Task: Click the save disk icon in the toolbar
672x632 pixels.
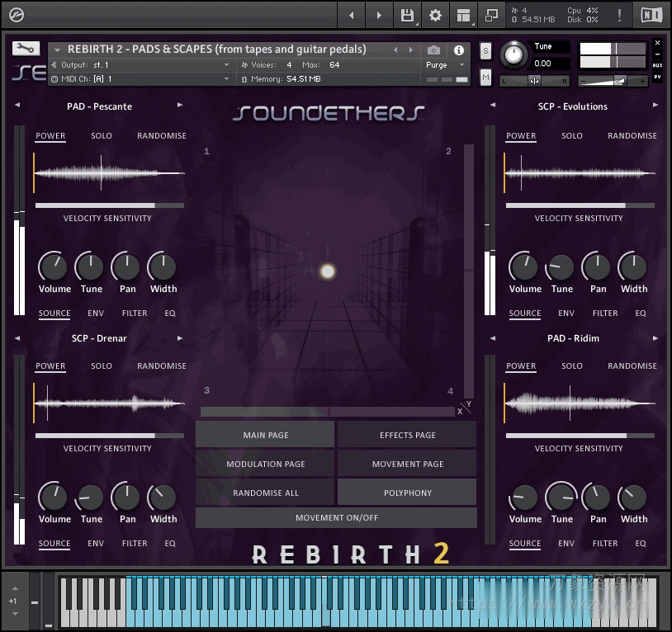Action: tap(406, 16)
